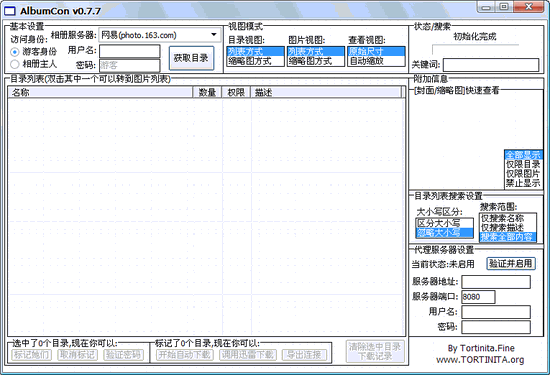Viewport: 550px width, 375px height.
Task: Click the 标记他们 button
Action: (32, 355)
